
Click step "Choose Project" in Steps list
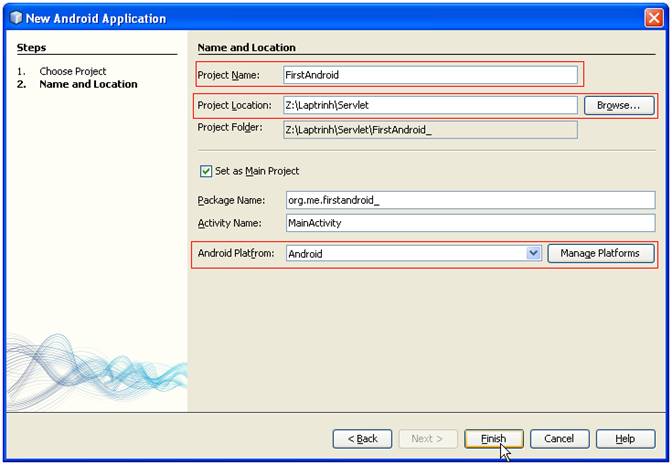(73, 71)
